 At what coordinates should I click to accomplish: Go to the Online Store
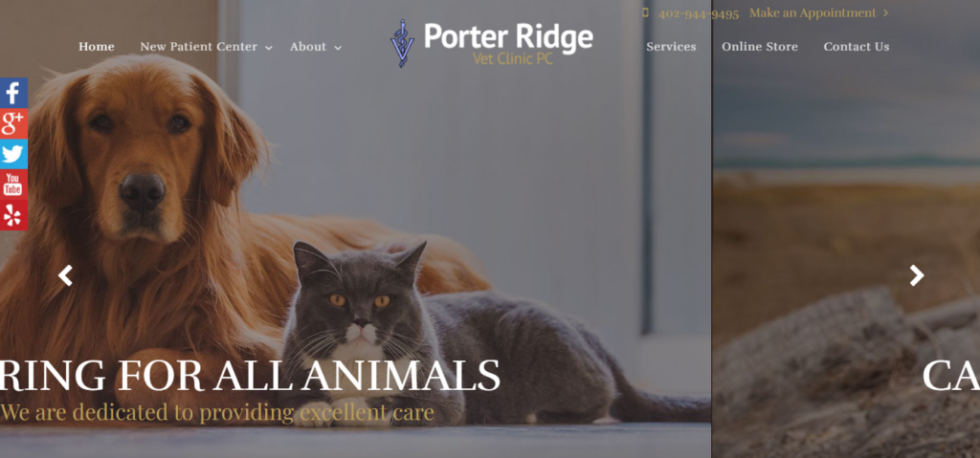(759, 47)
